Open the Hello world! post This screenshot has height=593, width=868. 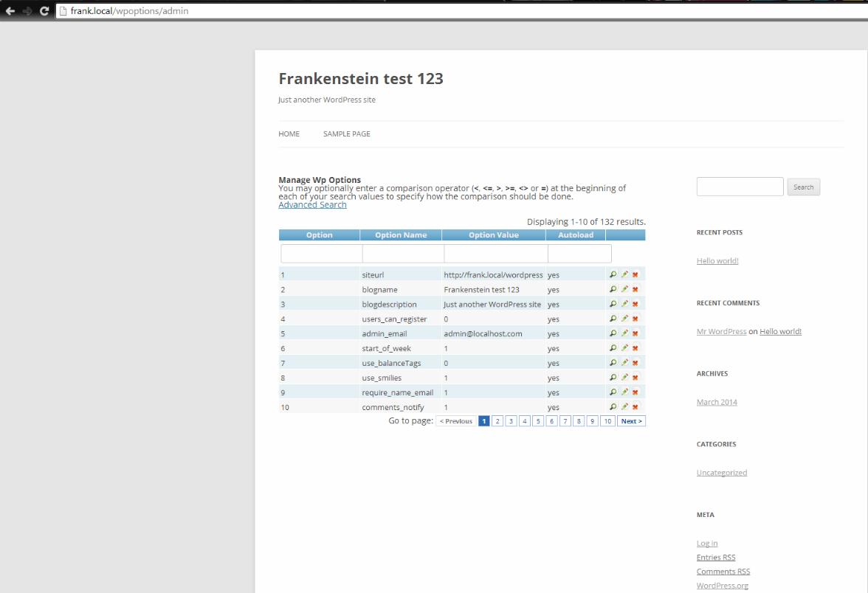coord(717,260)
